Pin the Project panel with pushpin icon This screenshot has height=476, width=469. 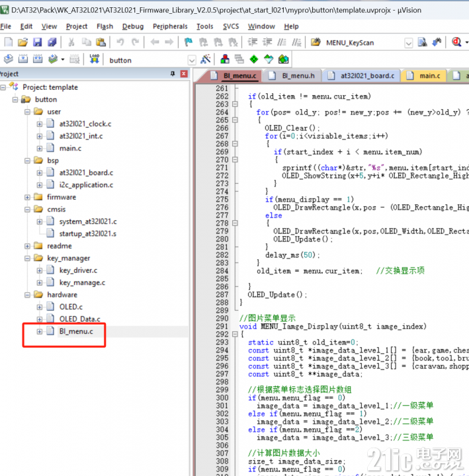click(173, 74)
